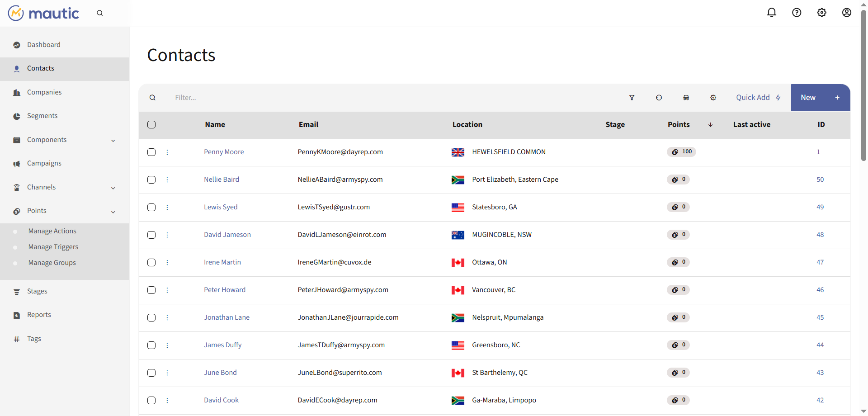Select the checkbox for Penny Moore
This screenshot has height=416, width=868.
coord(151,152)
